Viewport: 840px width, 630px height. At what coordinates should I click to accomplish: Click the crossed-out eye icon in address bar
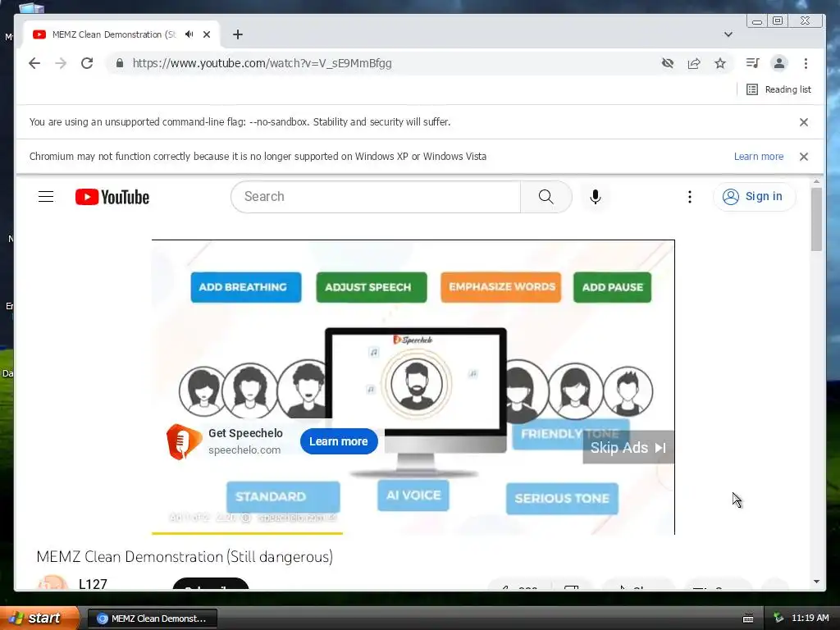click(x=668, y=63)
